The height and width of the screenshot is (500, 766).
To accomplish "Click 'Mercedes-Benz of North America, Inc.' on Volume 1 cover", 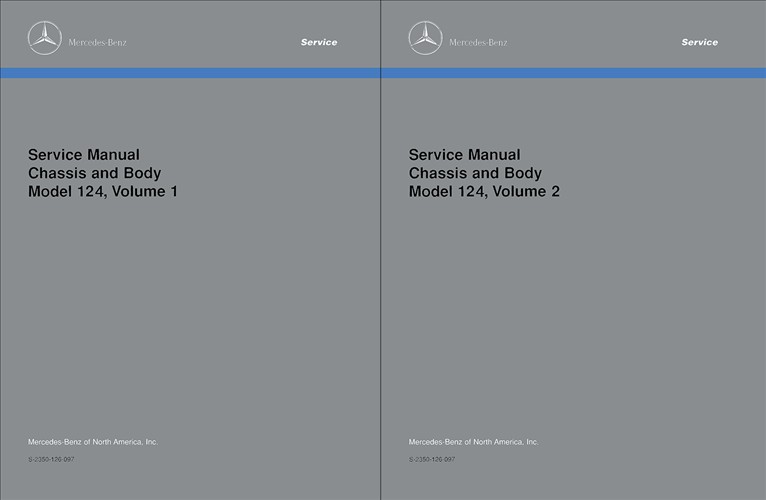I will point(93,442).
